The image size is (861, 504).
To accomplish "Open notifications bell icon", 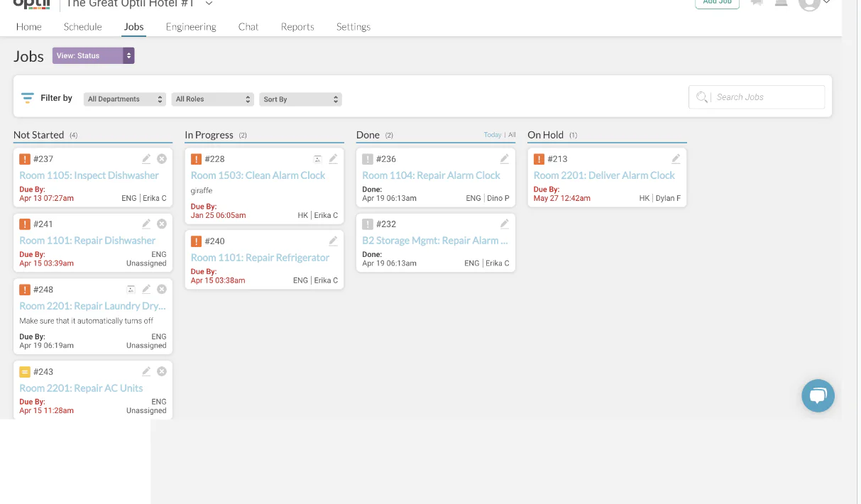I will point(782,3).
